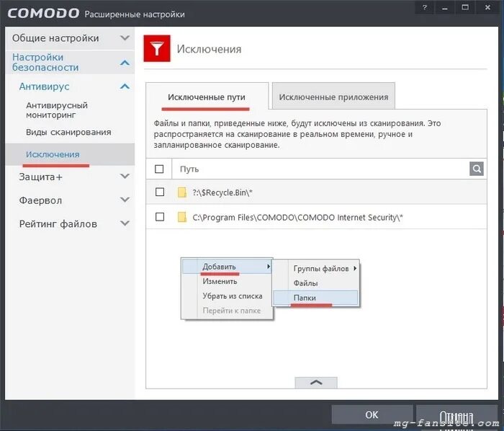Click the Защита+ label in sidebar
The height and width of the screenshot is (431, 504).
[40, 177]
